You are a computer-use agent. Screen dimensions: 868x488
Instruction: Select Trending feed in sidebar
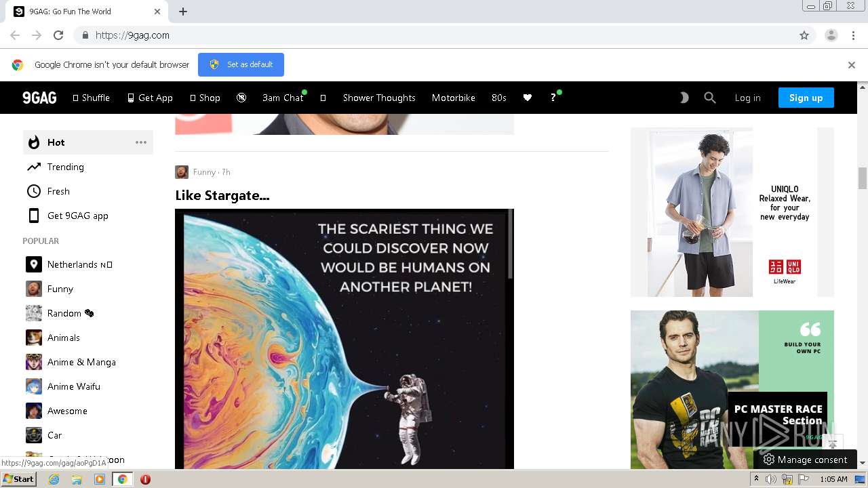(88, 167)
